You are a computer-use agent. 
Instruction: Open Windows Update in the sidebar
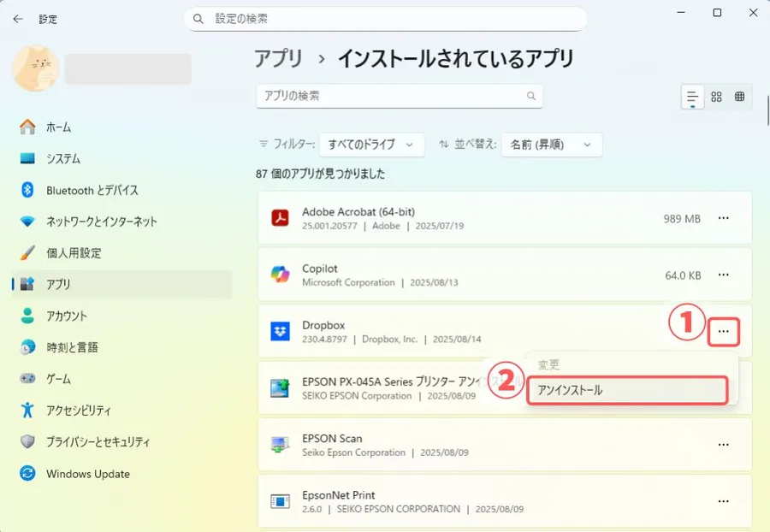point(121,474)
